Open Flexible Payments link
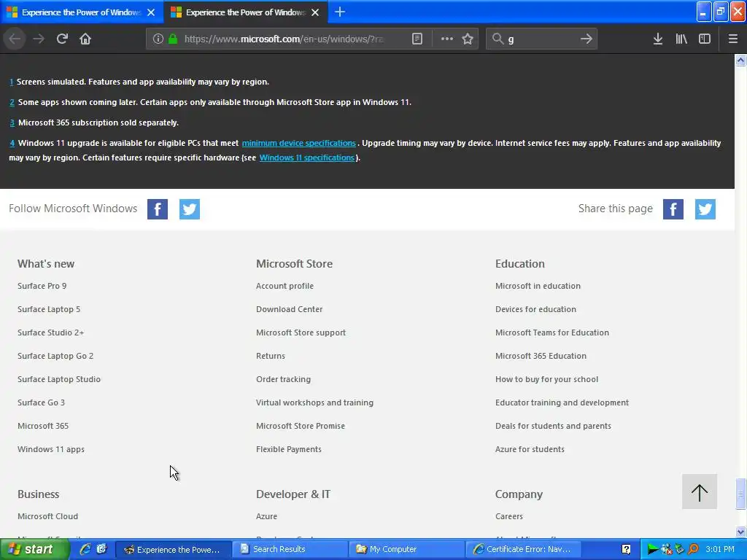Image resolution: width=747 pixels, height=560 pixels. click(x=289, y=449)
